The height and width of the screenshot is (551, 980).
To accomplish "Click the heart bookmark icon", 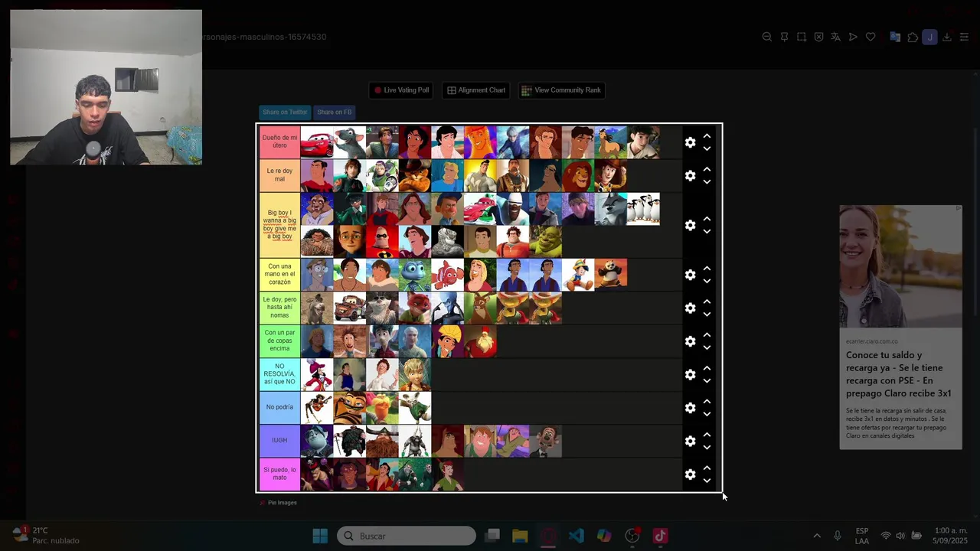I will tap(871, 37).
